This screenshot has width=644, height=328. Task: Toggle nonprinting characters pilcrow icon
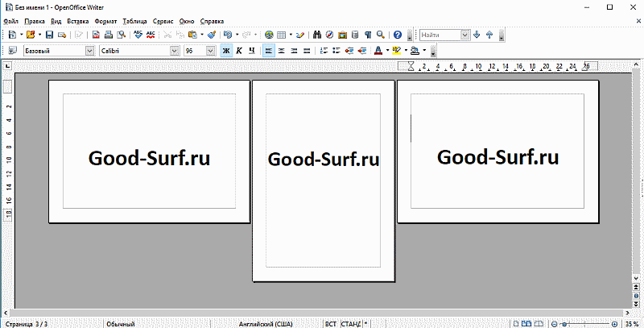[x=368, y=35]
